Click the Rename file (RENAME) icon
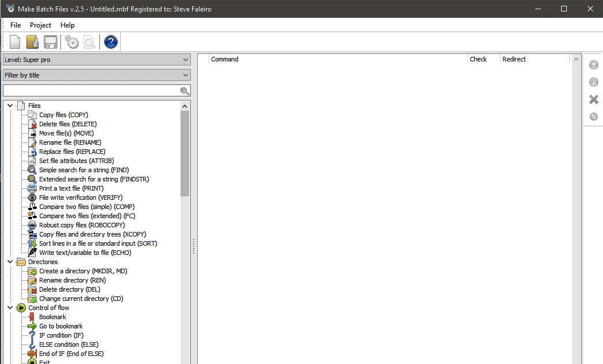Screen dimensions: 603x364 pos(32,142)
